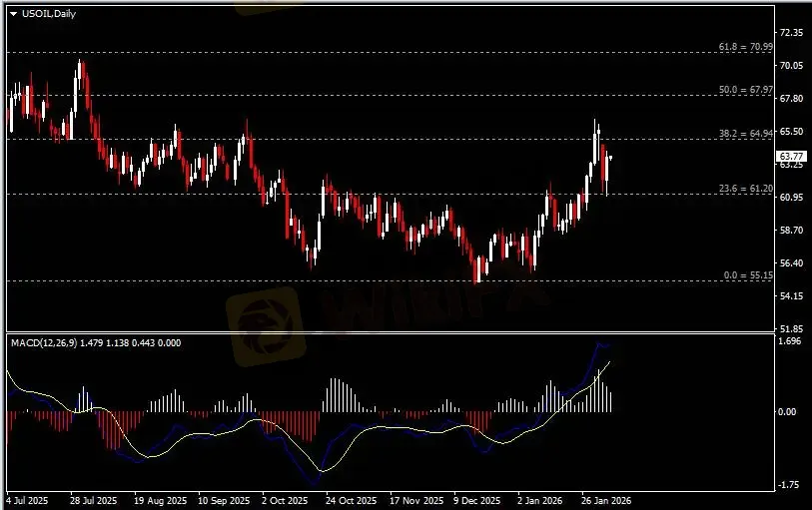
Task: Click the divider between price and MACD panels
Action: (x=390, y=332)
